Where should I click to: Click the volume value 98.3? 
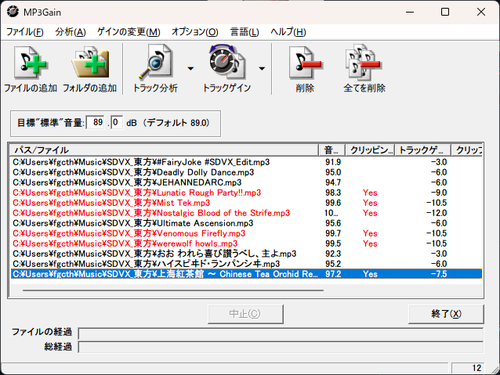333,193
